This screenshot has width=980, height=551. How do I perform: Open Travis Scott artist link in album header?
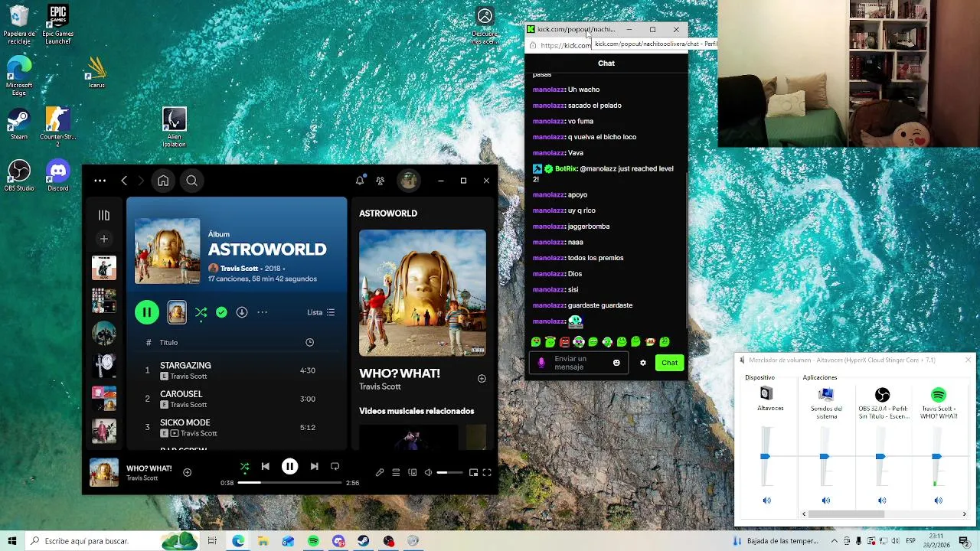pos(239,269)
